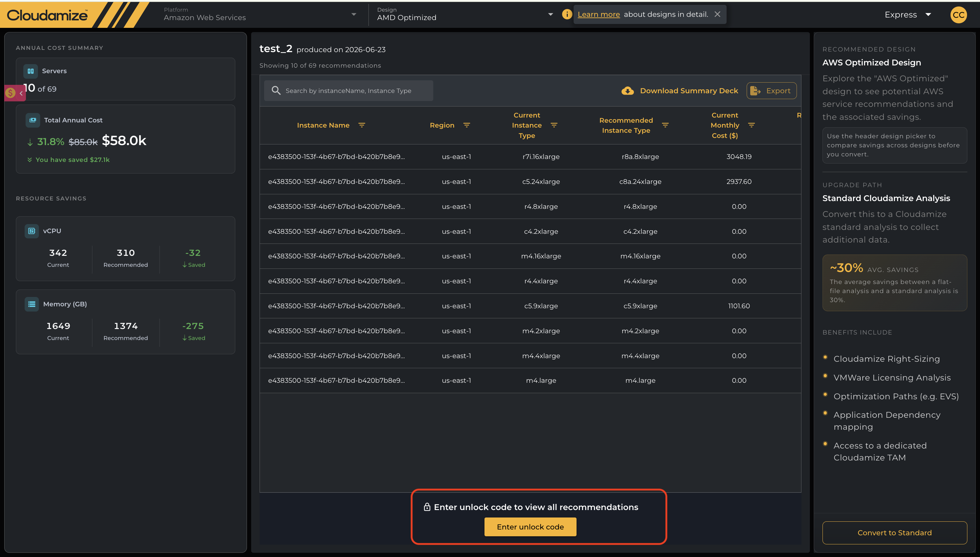Click Download Summary Deck
The height and width of the screenshot is (557, 980).
(x=680, y=91)
